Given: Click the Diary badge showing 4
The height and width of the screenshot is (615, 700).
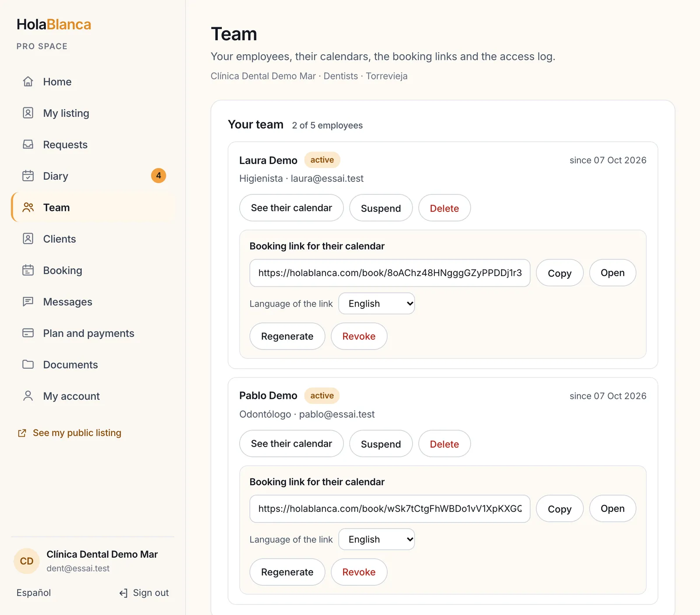Looking at the screenshot, I should coord(158,176).
